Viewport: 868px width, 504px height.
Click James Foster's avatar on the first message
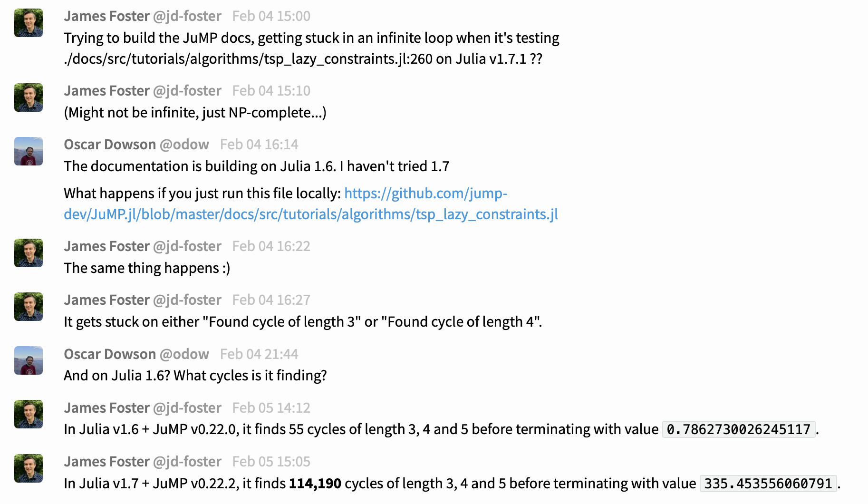click(x=28, y=22)
